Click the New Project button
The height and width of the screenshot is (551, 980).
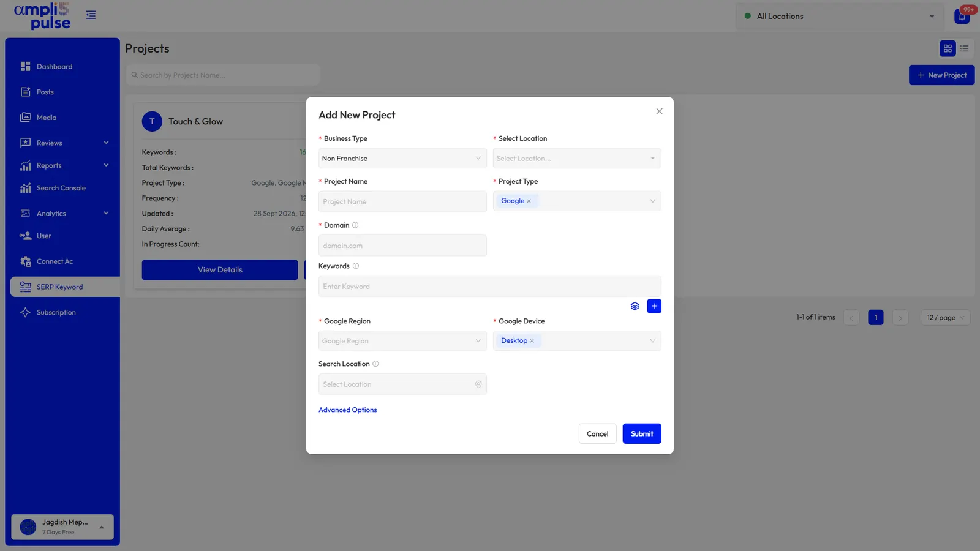pyautogui.click(x=941, y=75)
